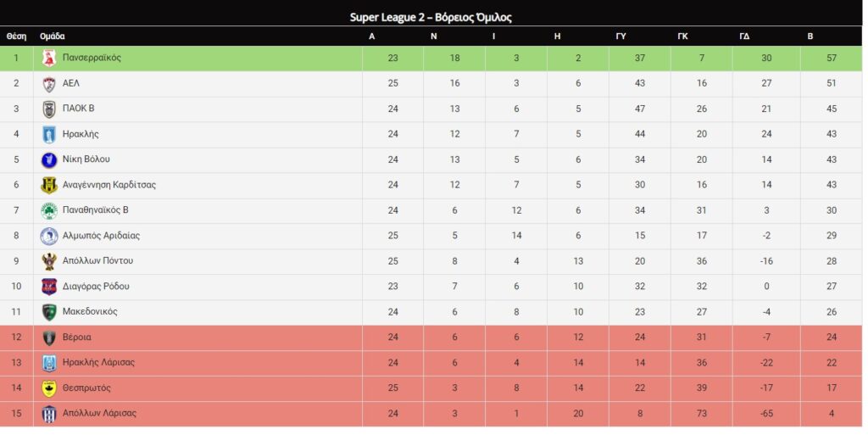Click the Πανσερραϊκός team crest icon
Image resolution: width=868 pixels, height=435 pixels.
[49, 59]
